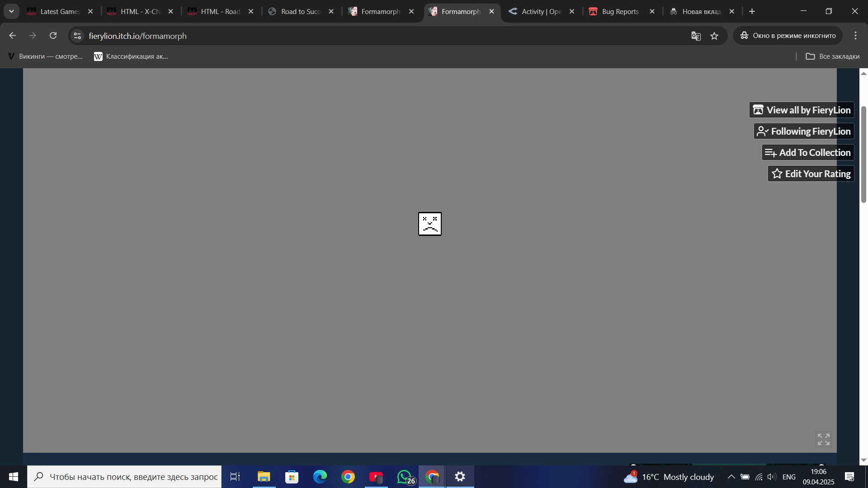
Task: Click the page scrollbar up arrow
Action: click(863, 73)
